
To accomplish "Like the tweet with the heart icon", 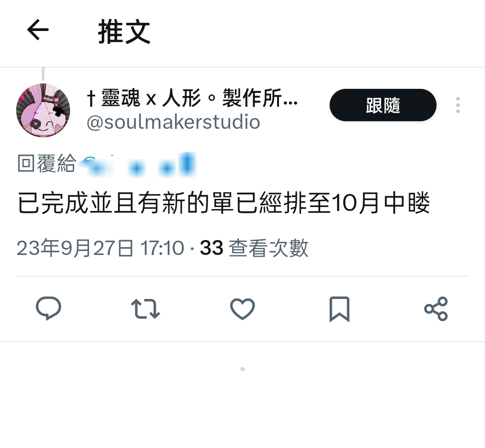I will click(242, 308).
